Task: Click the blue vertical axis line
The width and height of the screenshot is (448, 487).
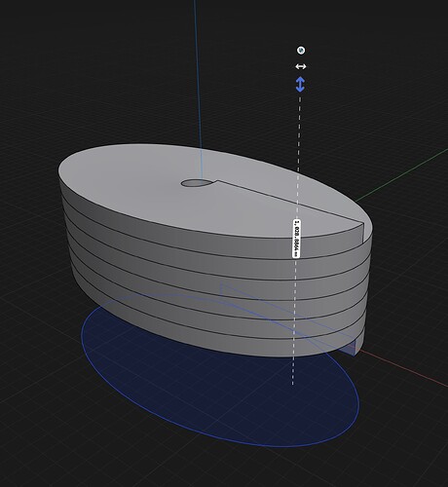Action: 198,81
